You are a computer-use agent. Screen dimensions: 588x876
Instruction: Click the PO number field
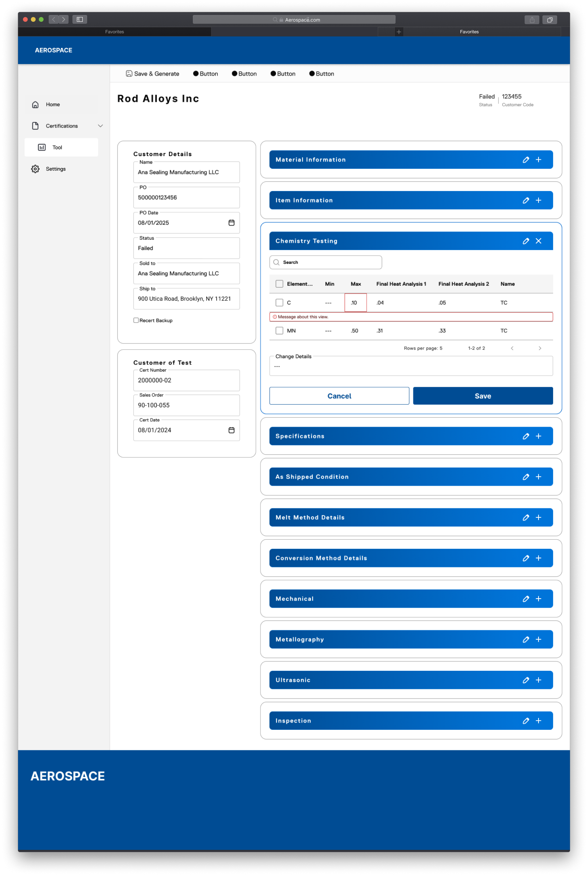tap(186, 198)
